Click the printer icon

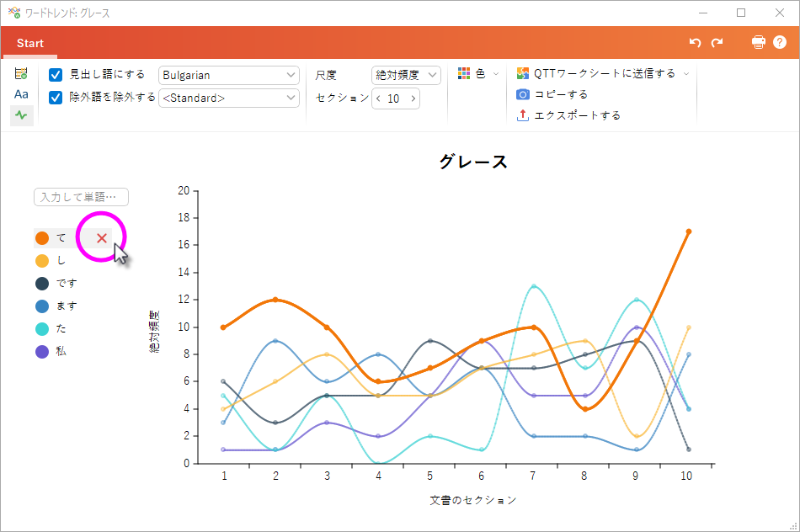point(759,43)
